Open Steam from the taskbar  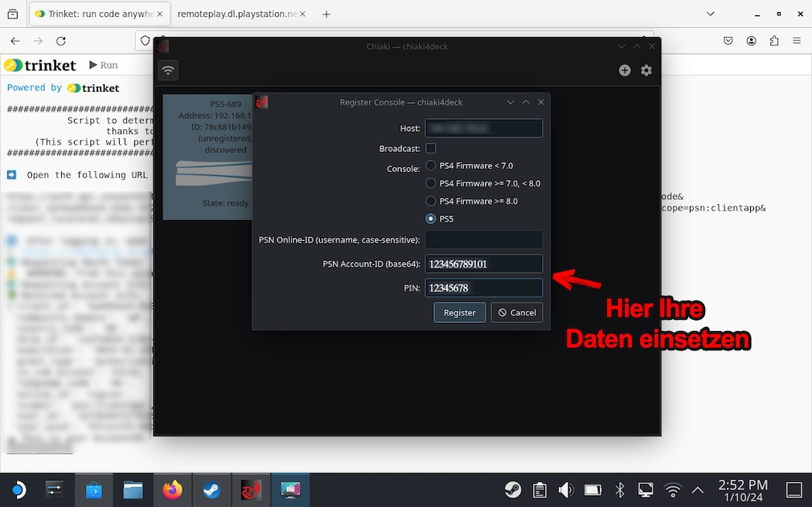[211, 489]
